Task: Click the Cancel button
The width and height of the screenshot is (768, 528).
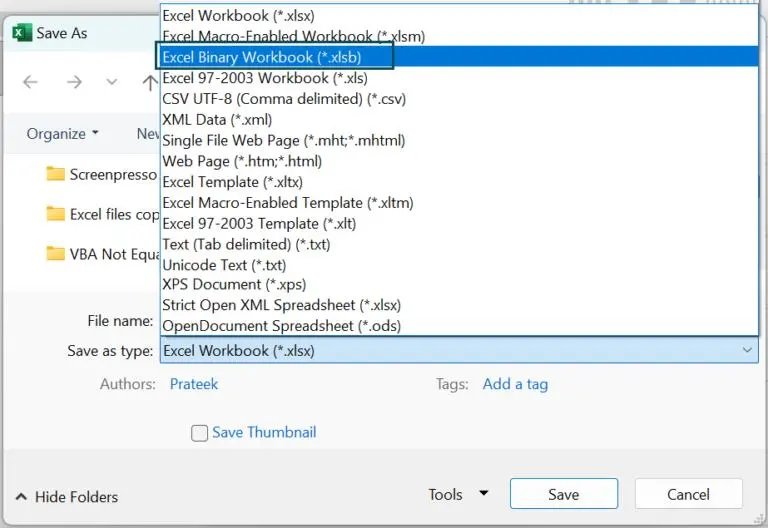Action: [x=688, y=494]
